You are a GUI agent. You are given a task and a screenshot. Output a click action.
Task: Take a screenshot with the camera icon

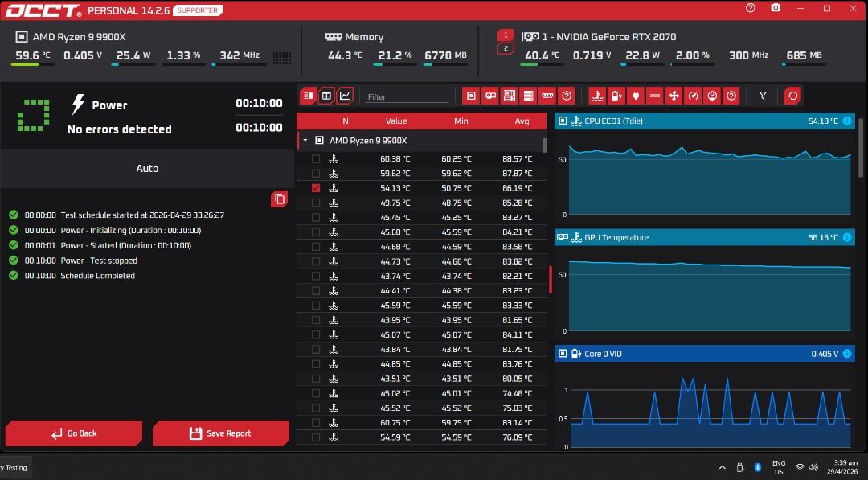coord(775,8)
